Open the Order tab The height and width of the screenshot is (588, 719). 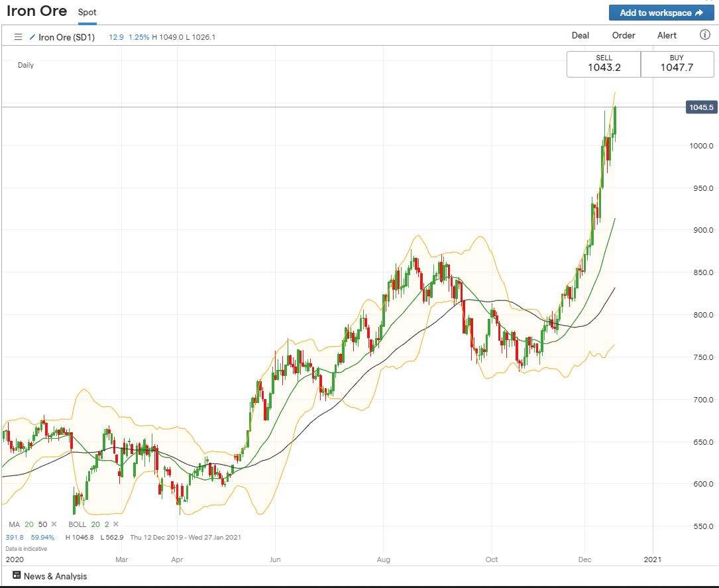pos(624,35)
